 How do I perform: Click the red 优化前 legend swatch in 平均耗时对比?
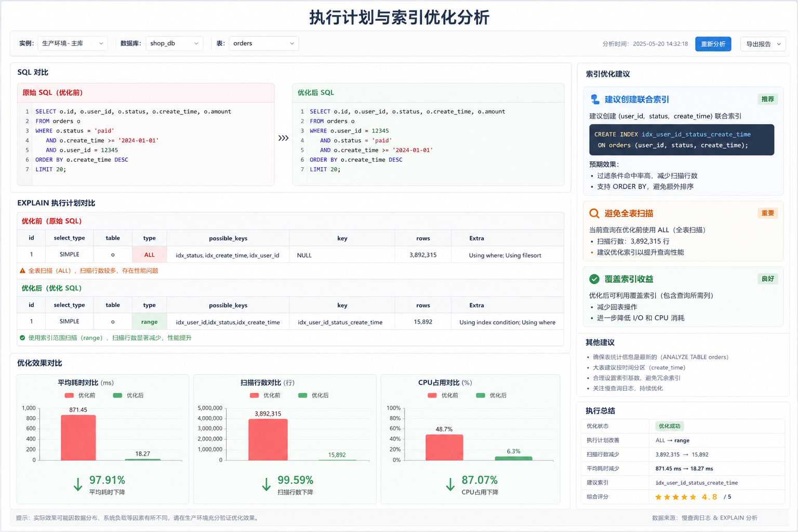click(69, 395)
